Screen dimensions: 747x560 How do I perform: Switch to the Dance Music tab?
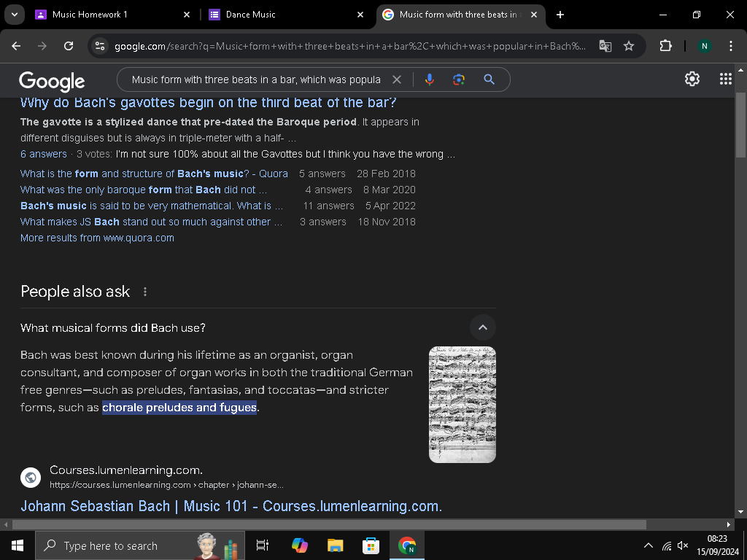tap(251, 15)
